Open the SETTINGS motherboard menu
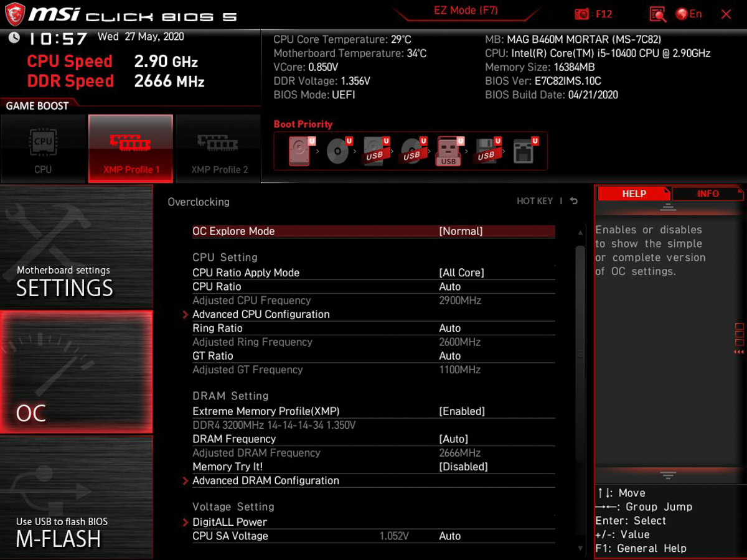 click(x=76, y=247)
